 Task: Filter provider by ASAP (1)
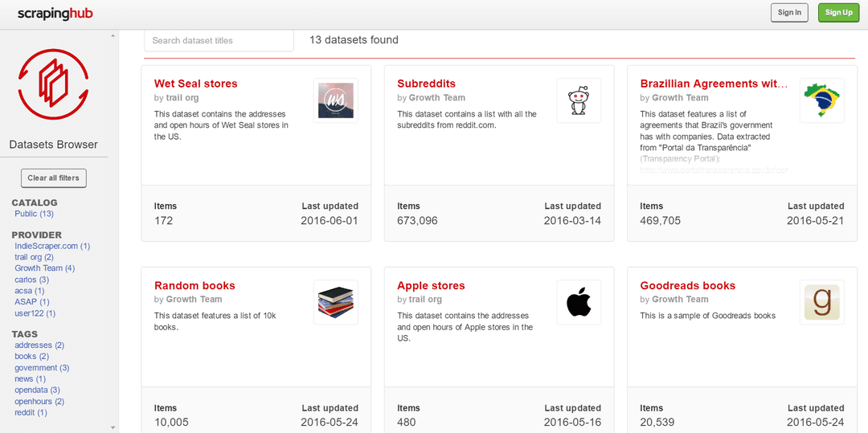(x=31, y=302)
